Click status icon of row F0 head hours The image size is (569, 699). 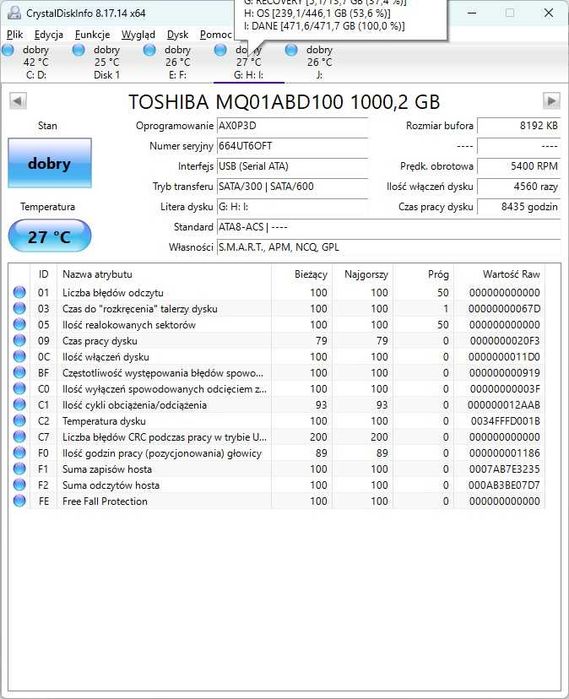pyautogui.click(x=19, y=452)
